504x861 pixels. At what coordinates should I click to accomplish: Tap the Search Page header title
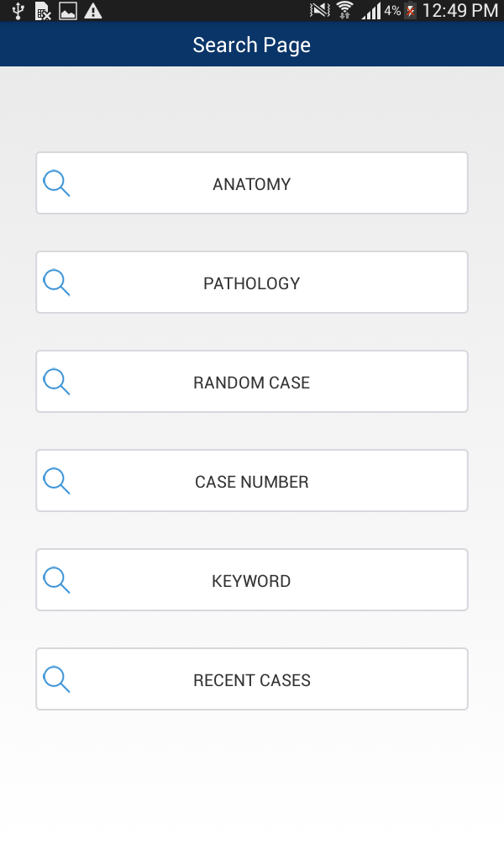252,45
